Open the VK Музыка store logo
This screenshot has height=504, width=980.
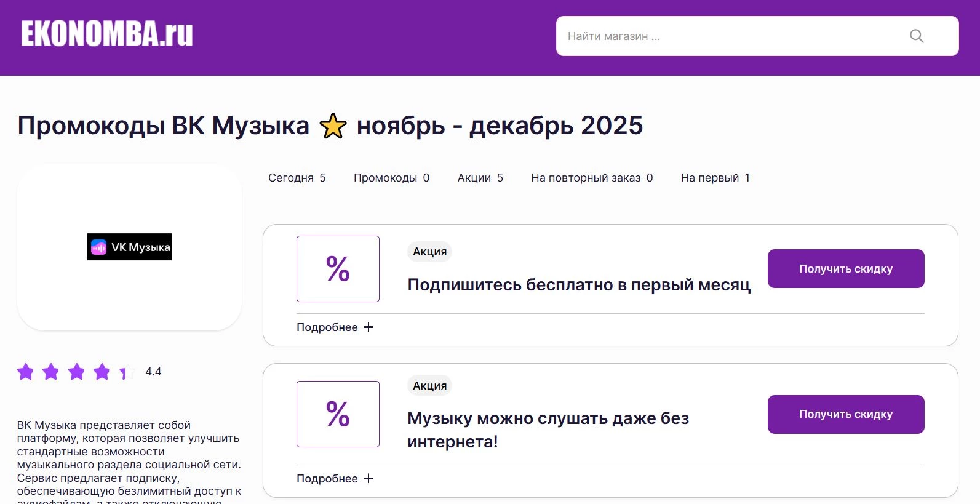(x=129, y=247)
